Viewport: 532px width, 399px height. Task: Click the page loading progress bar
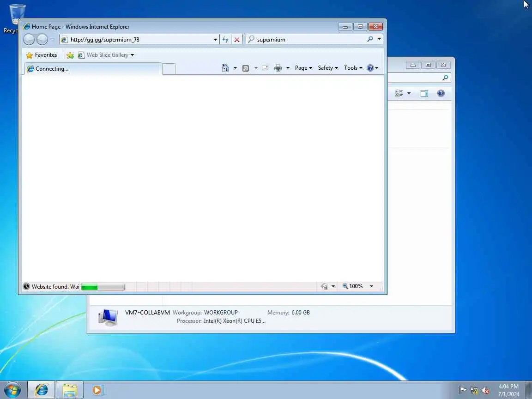click(103, 287)
